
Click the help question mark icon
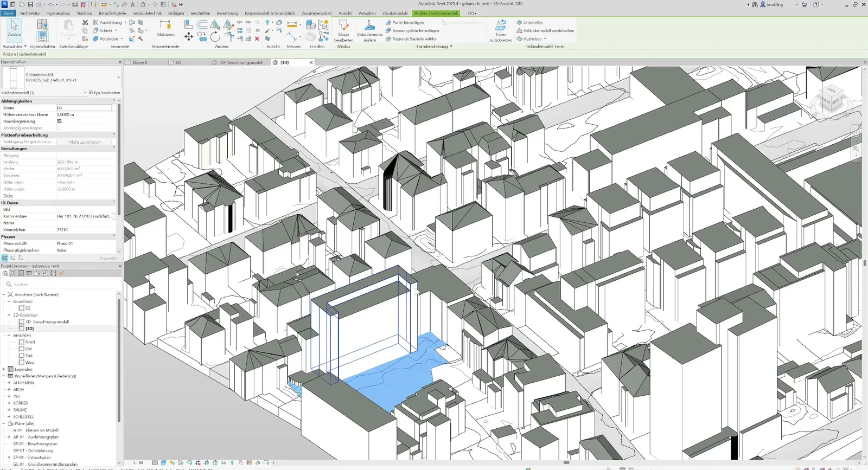click(x=816, y=4)
